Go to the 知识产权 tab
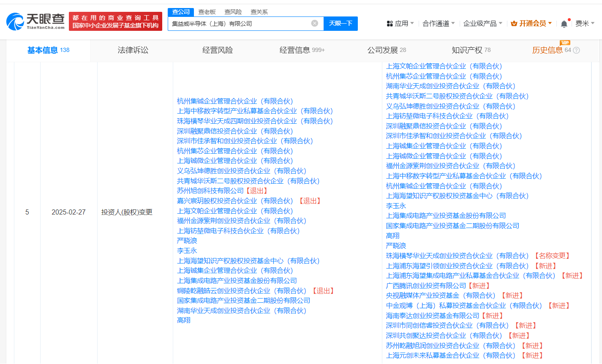The height and width of the screenshot is (364, 602). [467, 50]
